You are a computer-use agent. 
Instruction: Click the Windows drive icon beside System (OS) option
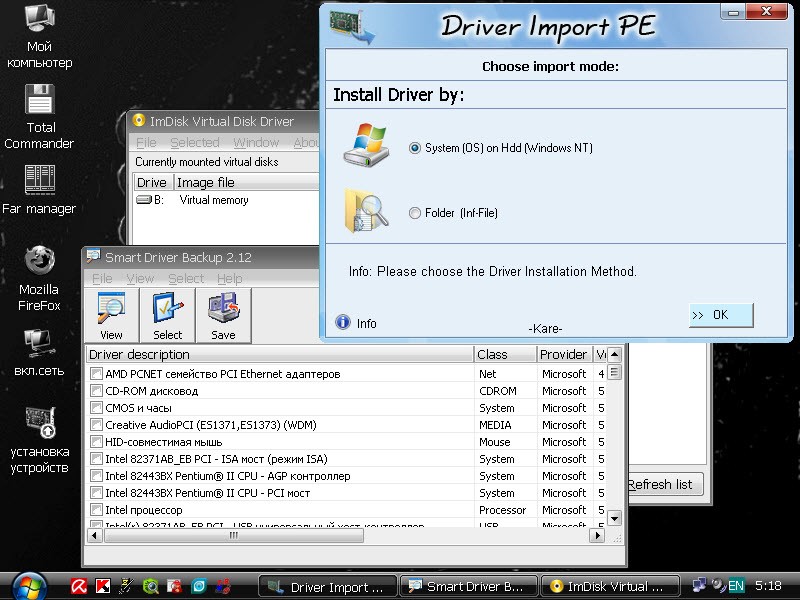pyautogui.click(x=366, y=144)
